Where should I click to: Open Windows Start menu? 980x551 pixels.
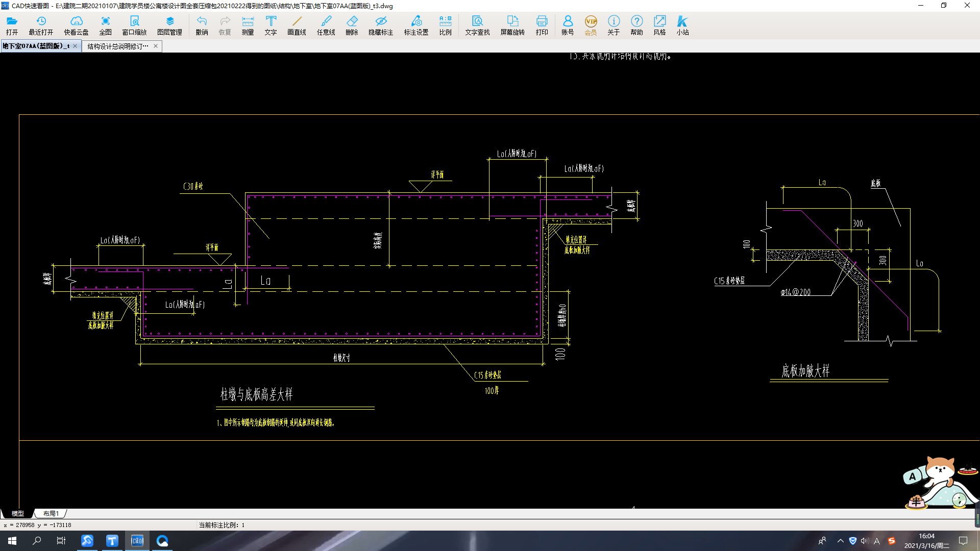pos(12,541)
